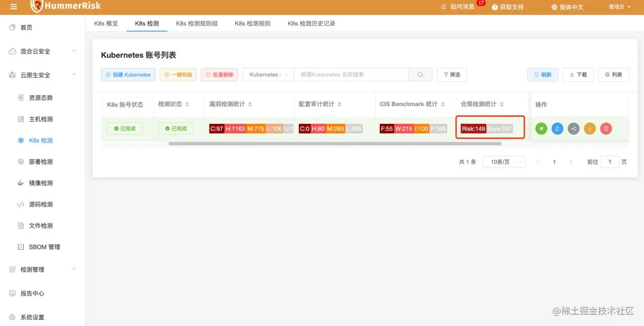The image size is (644, 326).
Task: Switch to K8s 检测历史记录 tab
Action: click(311, 23)
